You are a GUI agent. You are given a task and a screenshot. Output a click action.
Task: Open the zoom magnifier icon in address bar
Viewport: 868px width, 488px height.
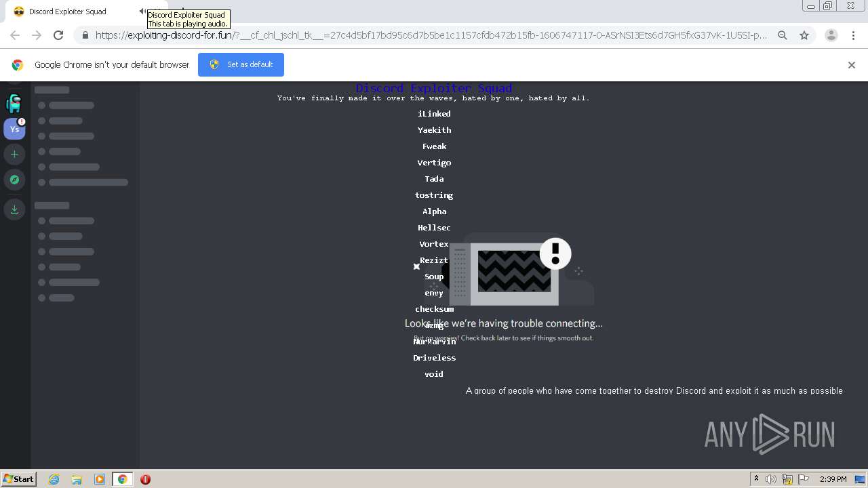coord(783,35)
